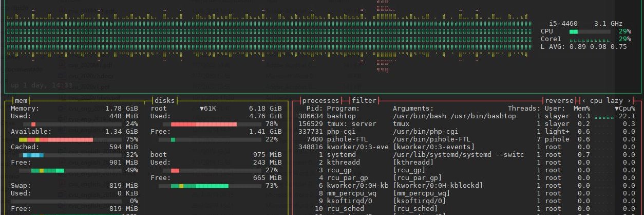Click the 'User:' column header
This screenshot has height=215, width=644.
coord(555,109)
